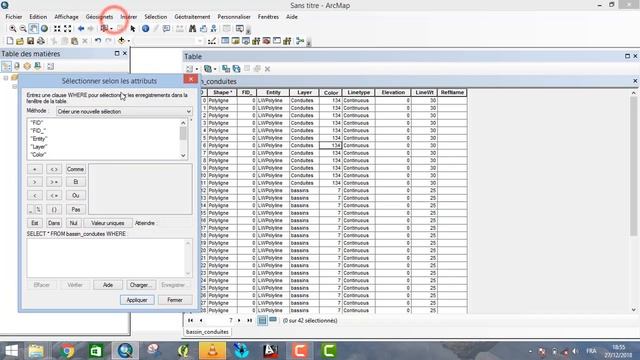Show all records view button
640x360 pixels.
(262, 320)
